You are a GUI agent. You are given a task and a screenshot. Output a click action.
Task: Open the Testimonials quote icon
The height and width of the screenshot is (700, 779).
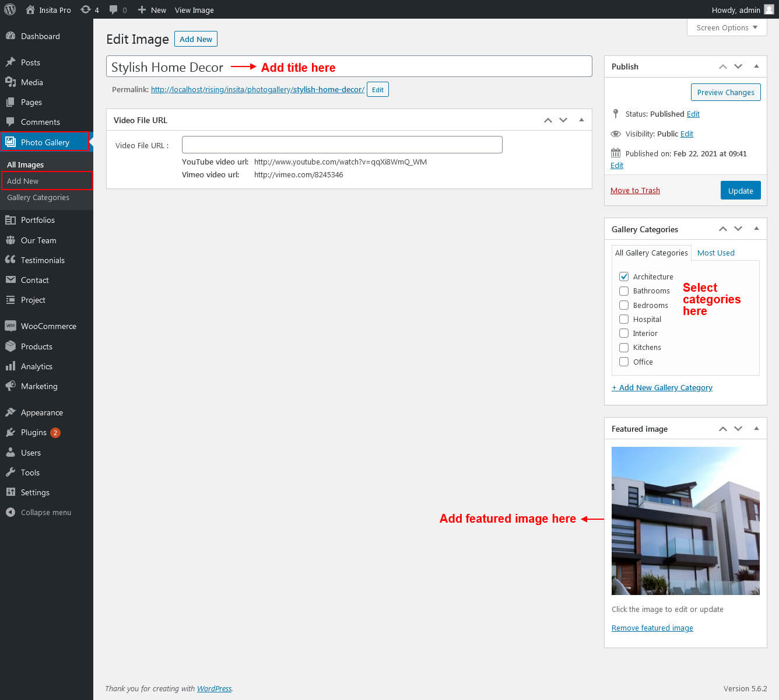click(10, 260)
